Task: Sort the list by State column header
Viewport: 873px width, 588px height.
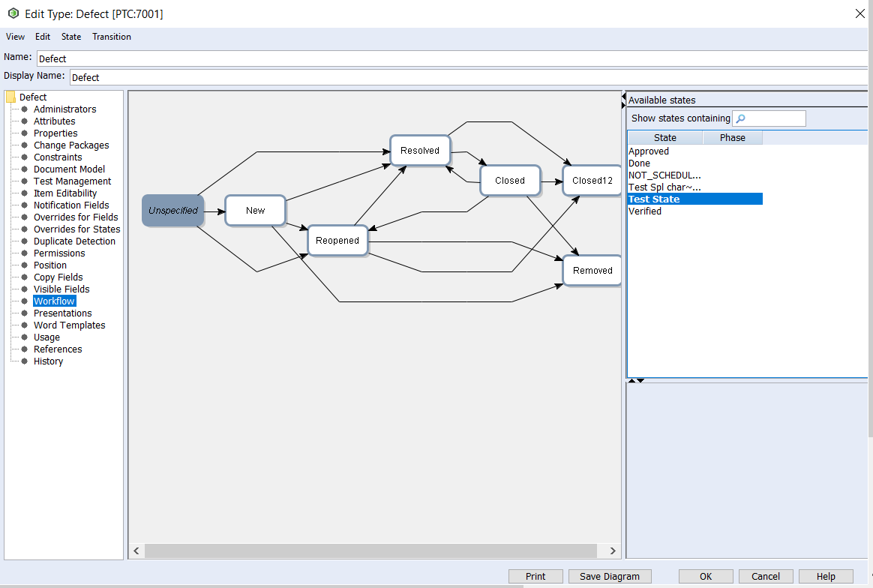Action: pos(664,138)
